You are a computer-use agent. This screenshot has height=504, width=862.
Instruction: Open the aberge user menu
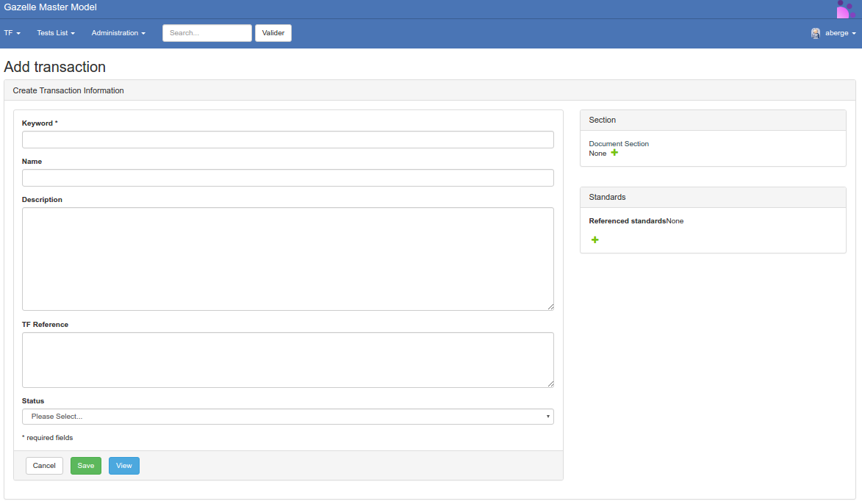[x=840, y=33]
